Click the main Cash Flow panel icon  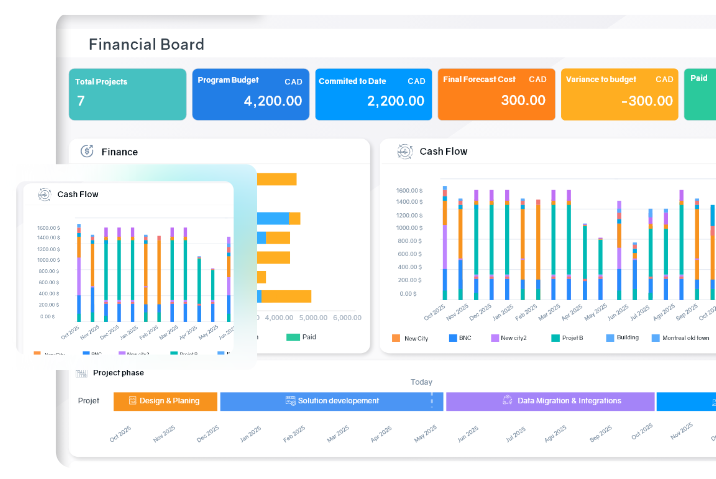coord(404,152)
